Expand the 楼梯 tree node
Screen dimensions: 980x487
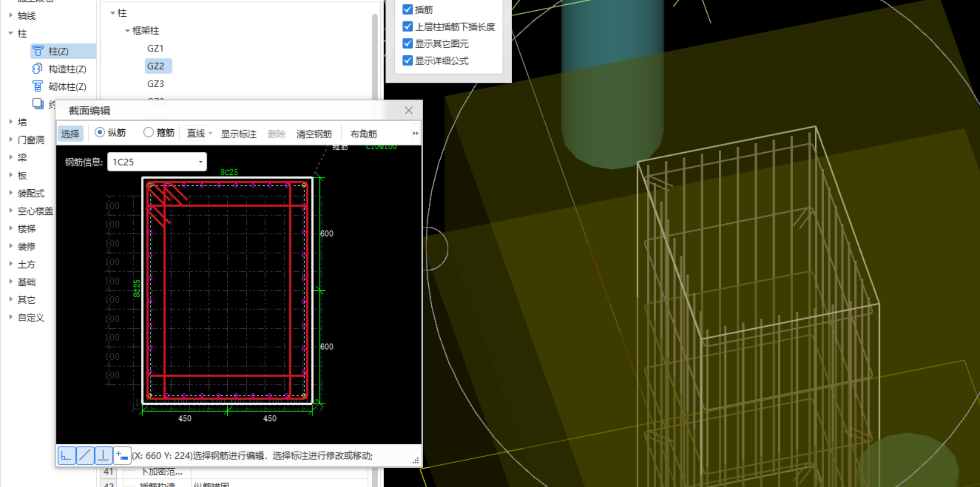coord(11,228)
